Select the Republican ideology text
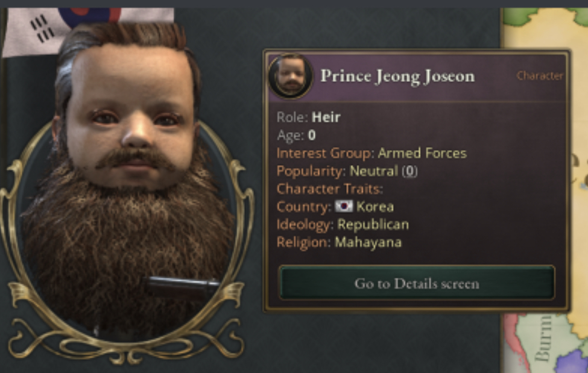The height and width of the screenshot is (373, 588). coord(373,224)
